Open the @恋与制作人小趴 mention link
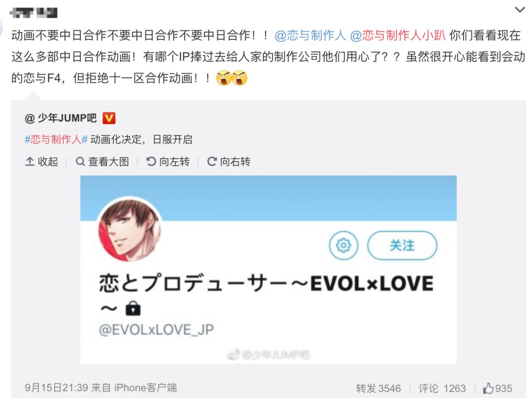This screenshot has width=532, height=398. click(x=398, y=36)
